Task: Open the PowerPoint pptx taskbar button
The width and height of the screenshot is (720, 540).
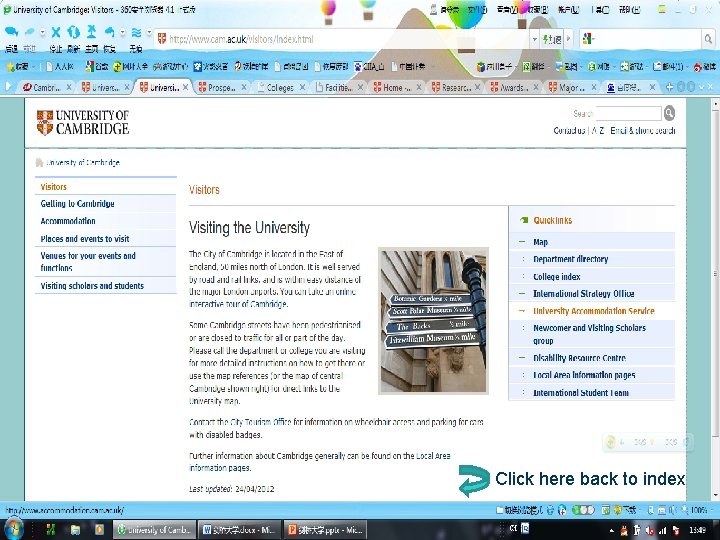Action: coord(324,530)
